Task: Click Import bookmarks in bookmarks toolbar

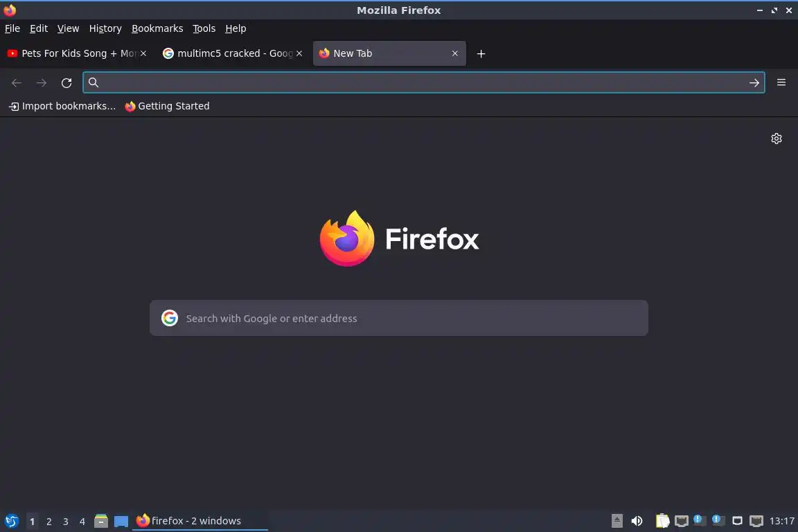Action: click(x=62, y=106)
